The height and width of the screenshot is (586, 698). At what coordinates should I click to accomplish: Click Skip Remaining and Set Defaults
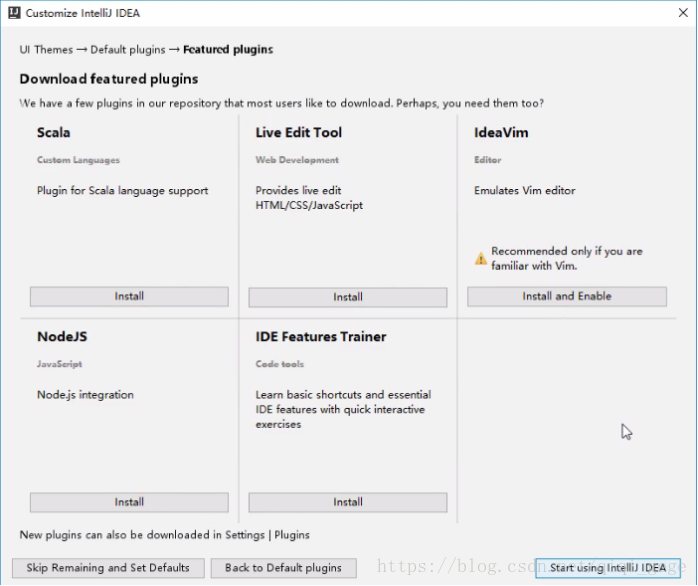pos(108,568)
